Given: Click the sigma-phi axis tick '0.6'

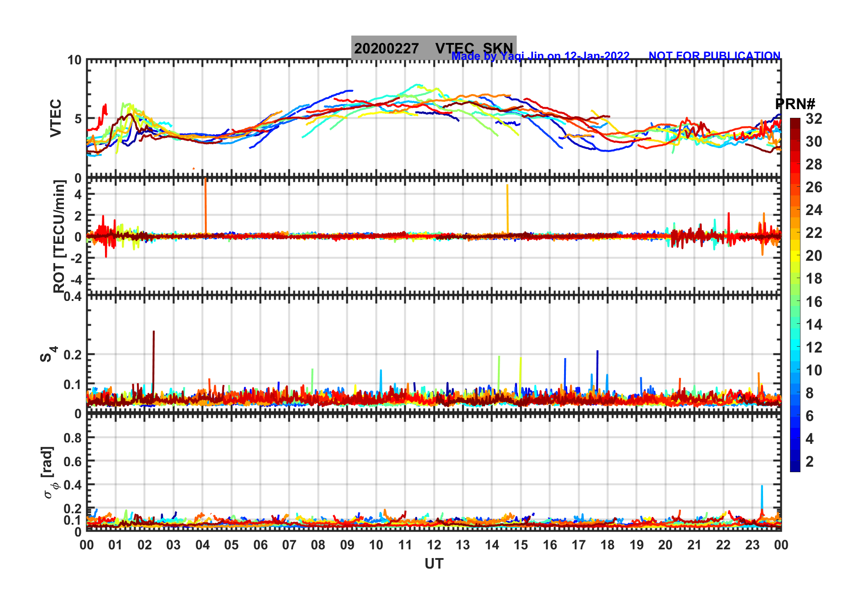Looking at the screenshot, I should [73, 462].
